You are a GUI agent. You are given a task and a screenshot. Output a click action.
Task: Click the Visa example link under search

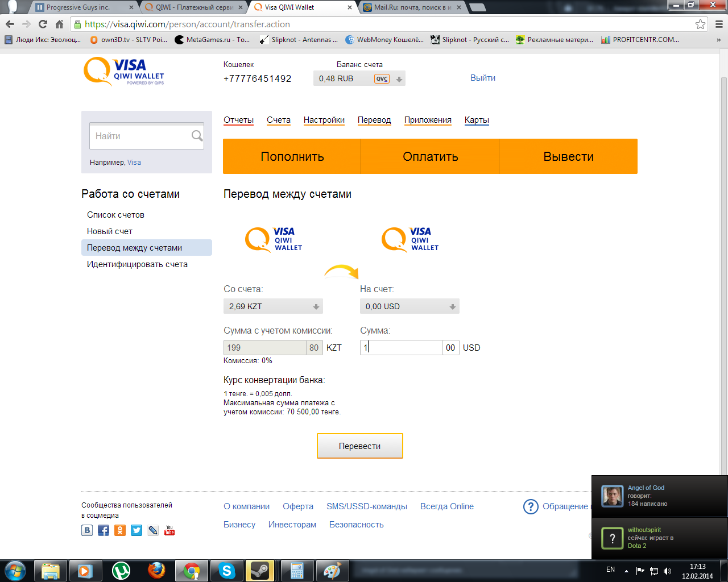point(134,163)
